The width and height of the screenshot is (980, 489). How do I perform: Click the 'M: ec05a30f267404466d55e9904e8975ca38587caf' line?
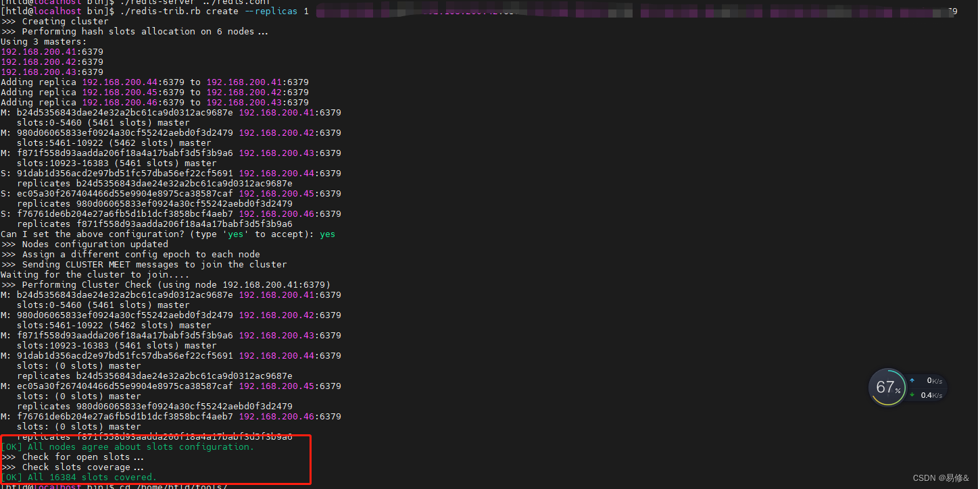(x=171, y=386)
